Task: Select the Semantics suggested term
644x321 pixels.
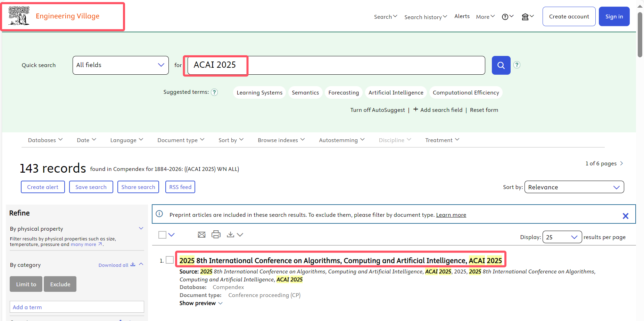Action: pos(305,92)
